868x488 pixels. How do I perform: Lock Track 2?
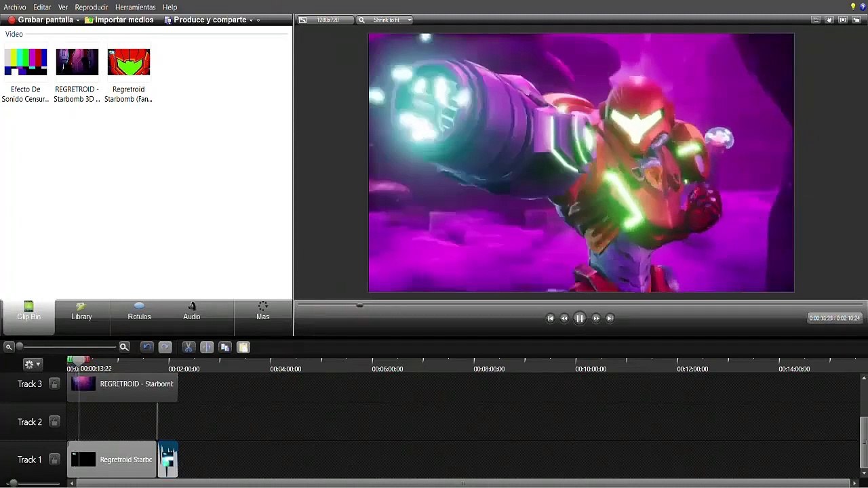[55, 422]
